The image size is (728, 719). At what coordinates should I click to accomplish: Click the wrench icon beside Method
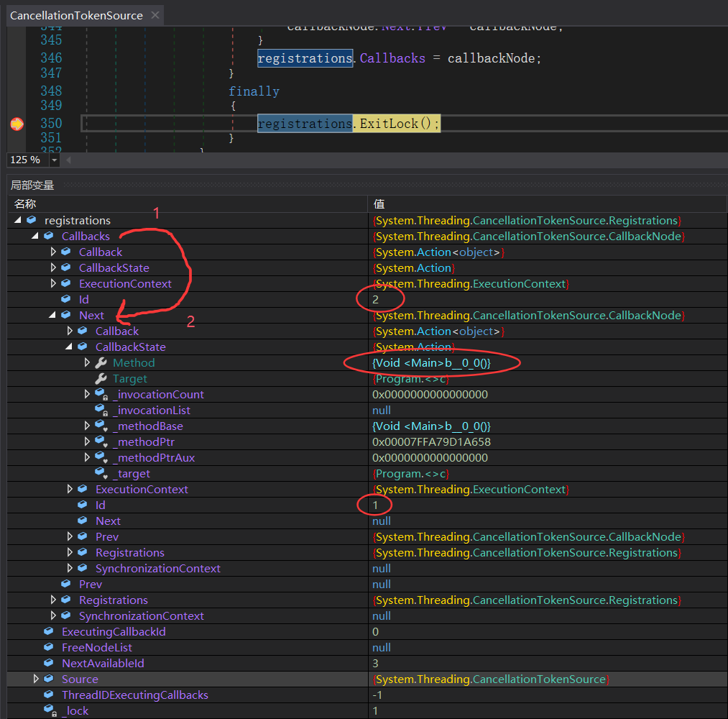tap(101, 362)
